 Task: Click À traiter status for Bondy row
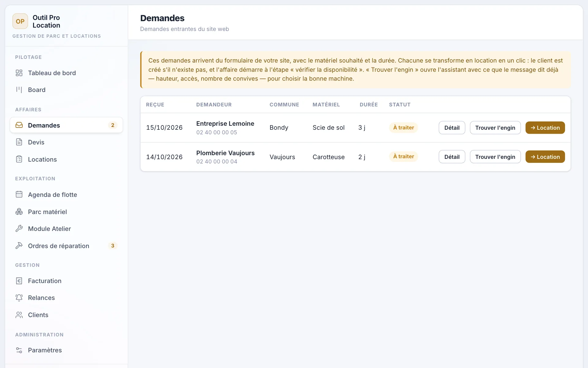tap(403, 128)
